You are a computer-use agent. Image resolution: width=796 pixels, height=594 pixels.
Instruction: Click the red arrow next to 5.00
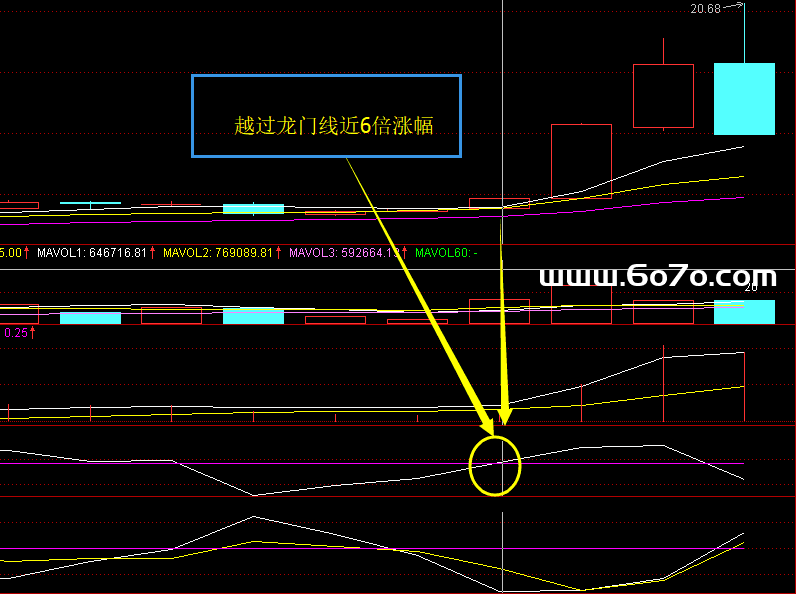coord(27,253)
